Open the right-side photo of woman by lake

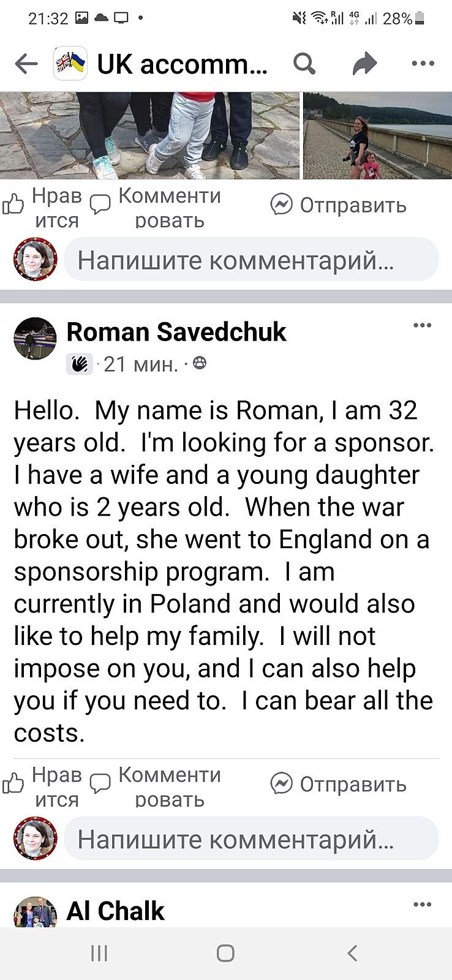[x=377, y=135]
